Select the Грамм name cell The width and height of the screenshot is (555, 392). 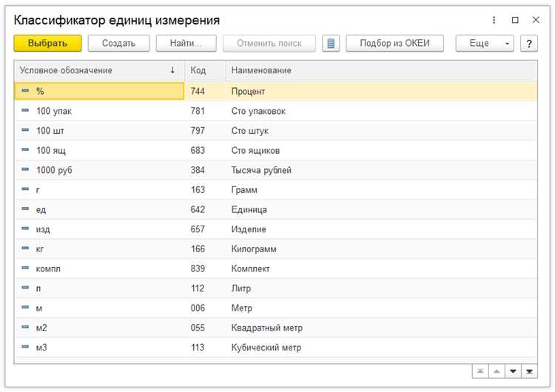coord(382,189)
